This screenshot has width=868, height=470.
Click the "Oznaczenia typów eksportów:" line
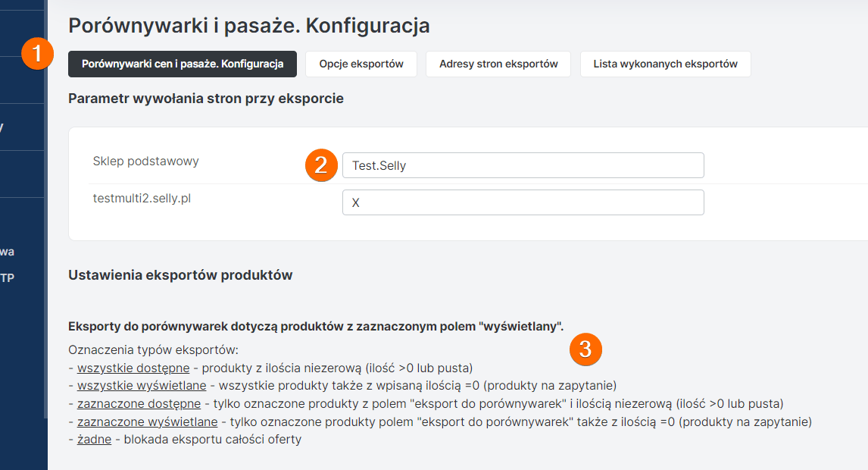[153, 350]
